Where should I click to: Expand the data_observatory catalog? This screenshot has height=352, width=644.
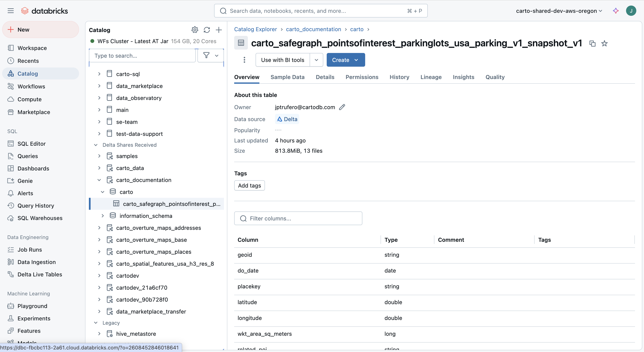99,98
